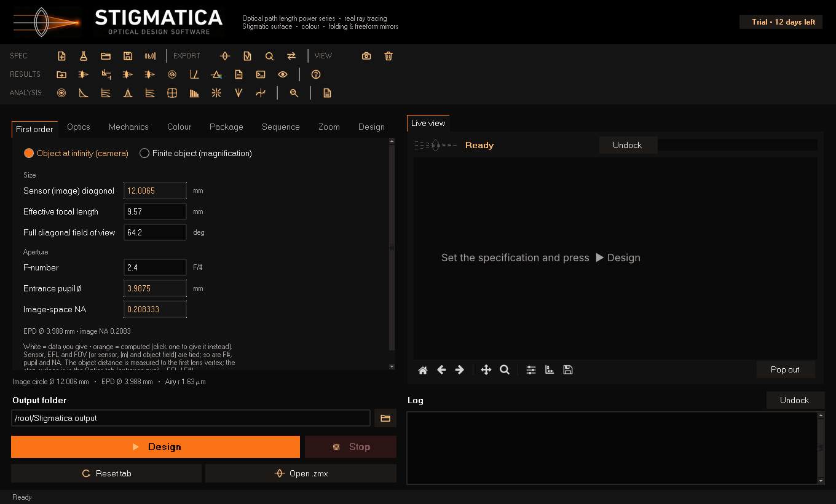Viewport: 836px width, 504px height.
Task: Go to the Design tab
Action: (371, 127)
